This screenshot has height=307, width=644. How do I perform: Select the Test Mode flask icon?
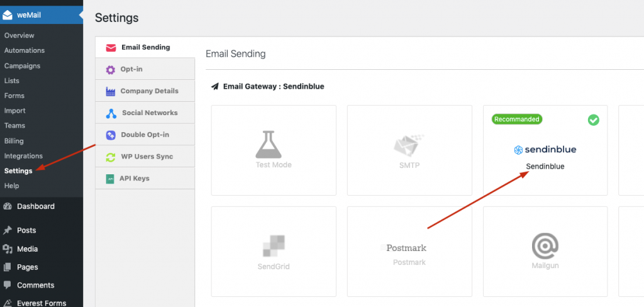tap(268, 145)
